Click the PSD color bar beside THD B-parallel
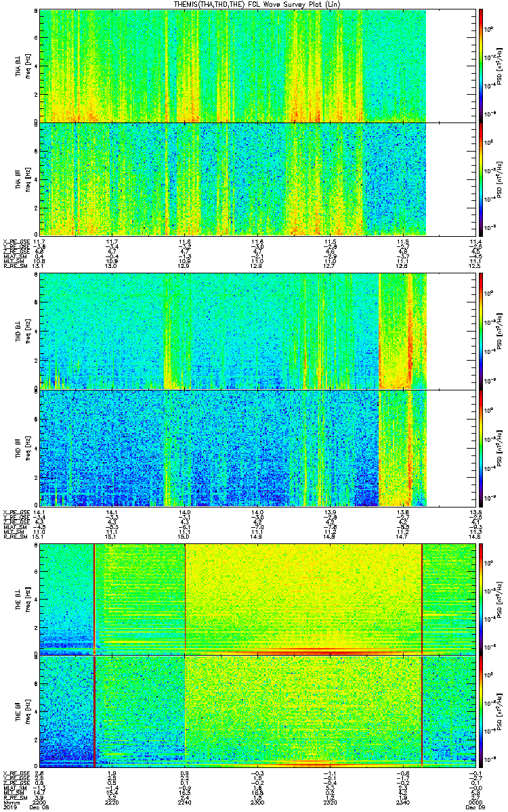Image resolution: width=508 pixels, height=812 pixels. pos(481,448)
